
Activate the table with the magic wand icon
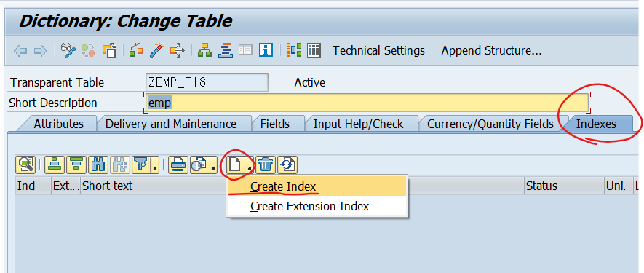pyautogui.click(x=156, y=50)
